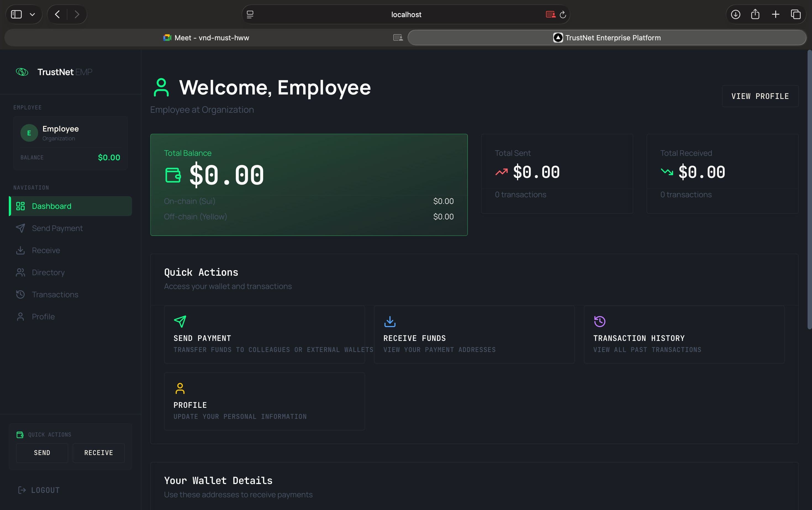This screenshot has height=510, width=812.
Task: Click the SEND quick action button
Action: [x=42, y=453]
